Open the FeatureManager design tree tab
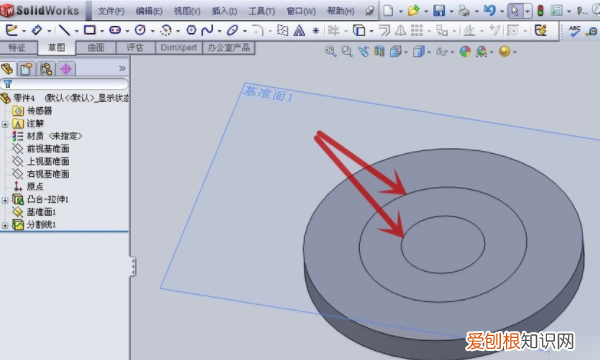This screenshot has width=600, height=360. (8, 69)
